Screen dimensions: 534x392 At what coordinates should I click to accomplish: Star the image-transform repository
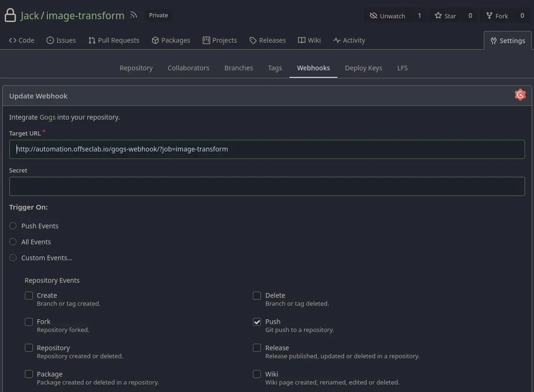[x=445, y=15]
